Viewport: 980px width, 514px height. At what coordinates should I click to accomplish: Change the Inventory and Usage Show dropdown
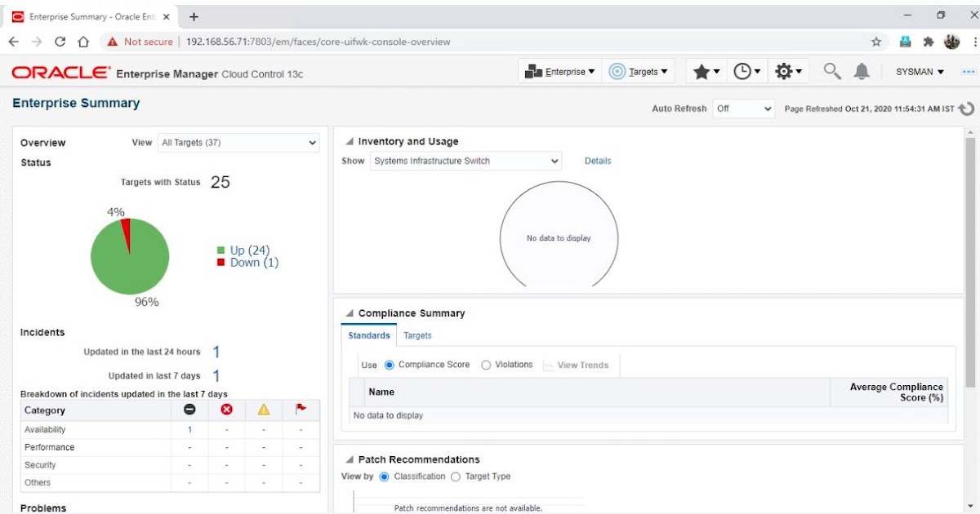(465, 161)
